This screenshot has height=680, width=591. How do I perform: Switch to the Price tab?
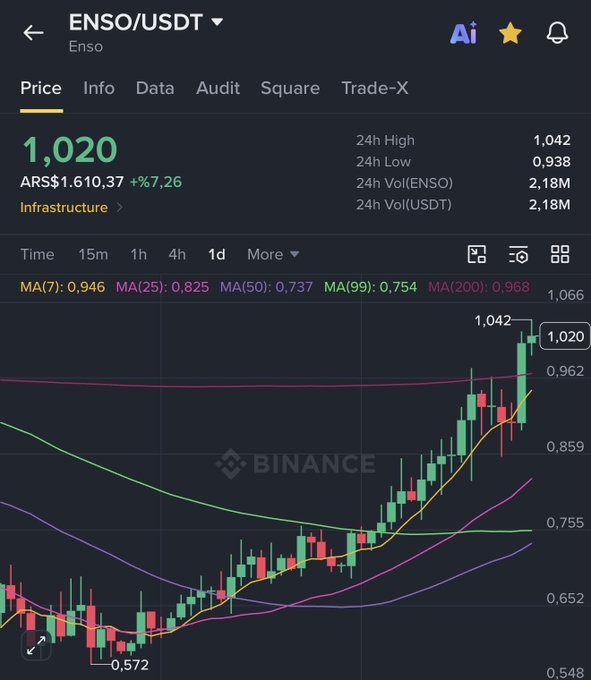pyautogui.click(x=41, y=88)
